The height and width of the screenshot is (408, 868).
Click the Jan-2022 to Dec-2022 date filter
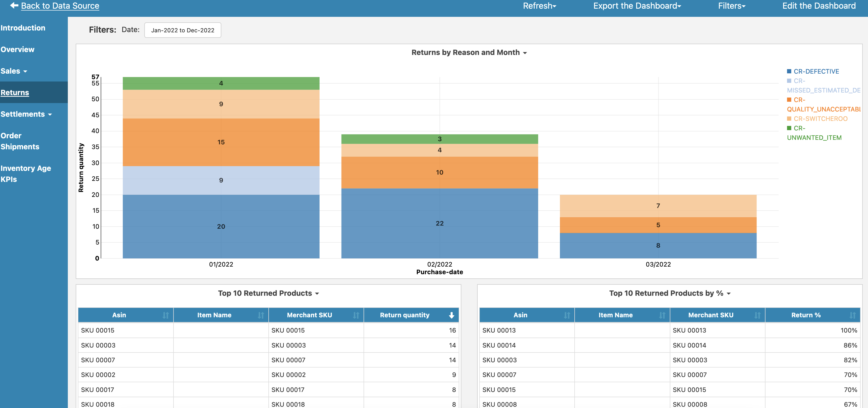click(x=183, y=30)
